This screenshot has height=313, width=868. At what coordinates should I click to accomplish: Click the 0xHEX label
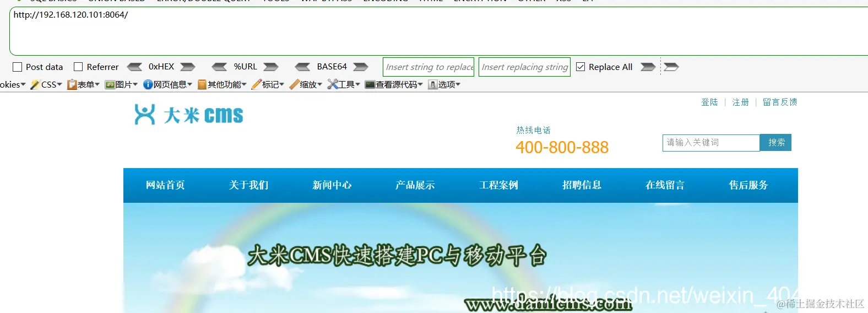(x=161, y=67)
